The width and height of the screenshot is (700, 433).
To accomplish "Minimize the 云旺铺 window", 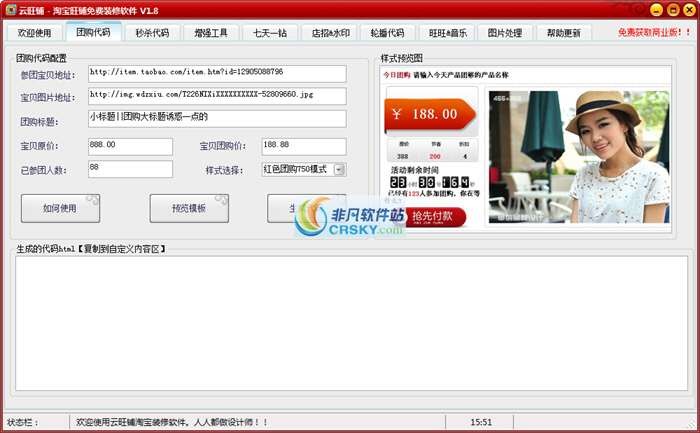I will point(656,9).
